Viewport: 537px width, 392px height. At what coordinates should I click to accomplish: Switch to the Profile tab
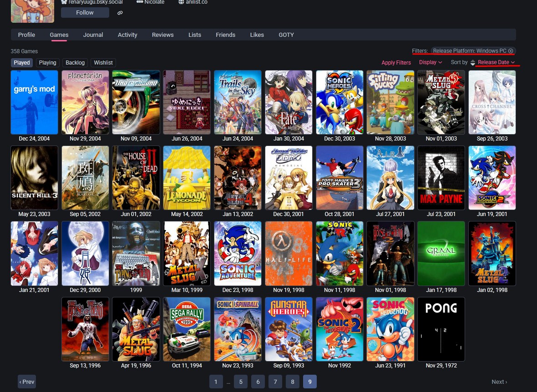[26, 35]
